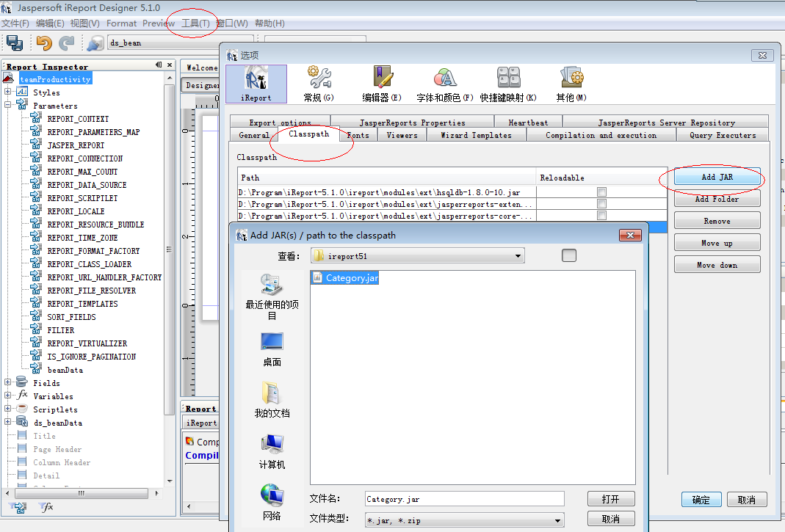Viewport: 785px width, 532px height.
Task: Click the Add JAR button
Action: (717, 177)
